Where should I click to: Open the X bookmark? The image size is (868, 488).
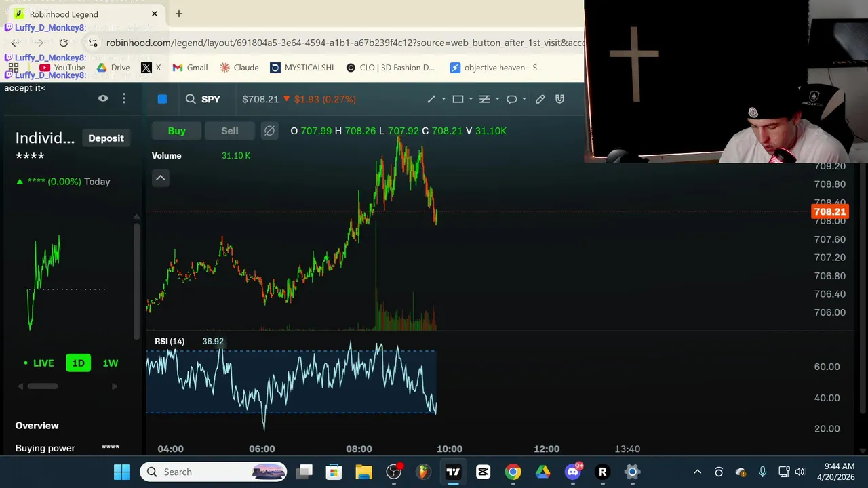(x=151, y=68)
